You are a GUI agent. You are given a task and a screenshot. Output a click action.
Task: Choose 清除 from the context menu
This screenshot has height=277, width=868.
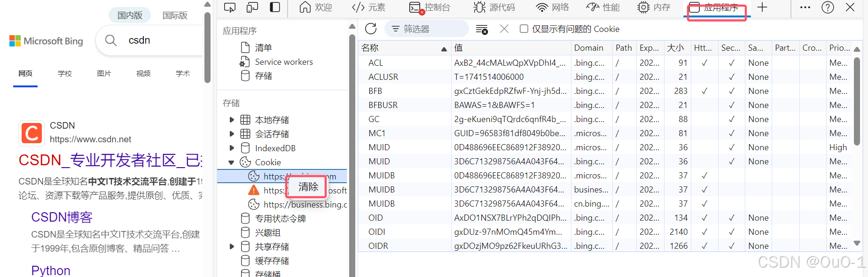308,187
